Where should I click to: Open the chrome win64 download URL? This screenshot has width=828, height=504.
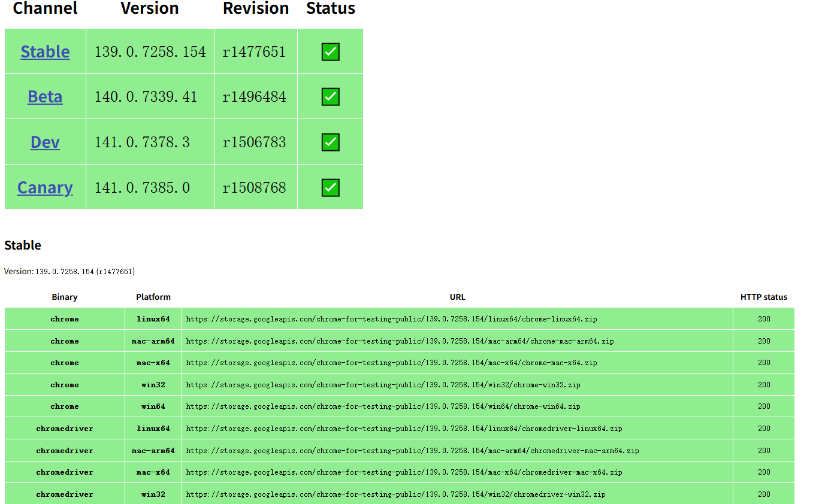(x=382, y=406)
